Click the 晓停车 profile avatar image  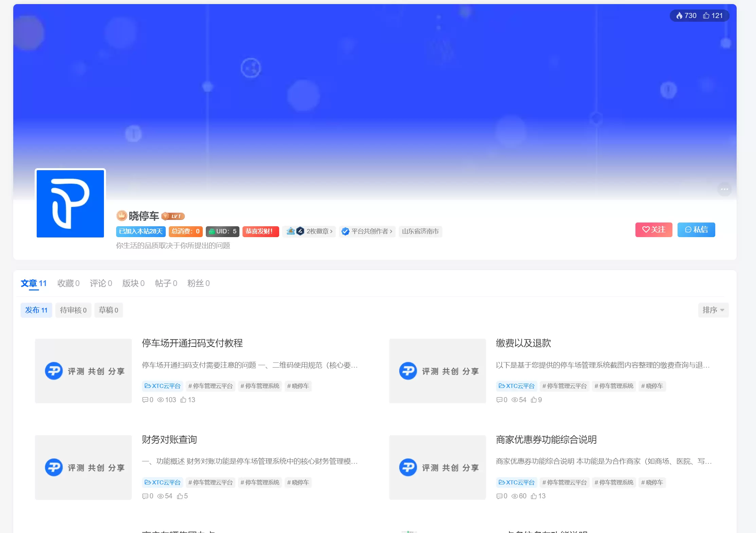click(70, 203)
